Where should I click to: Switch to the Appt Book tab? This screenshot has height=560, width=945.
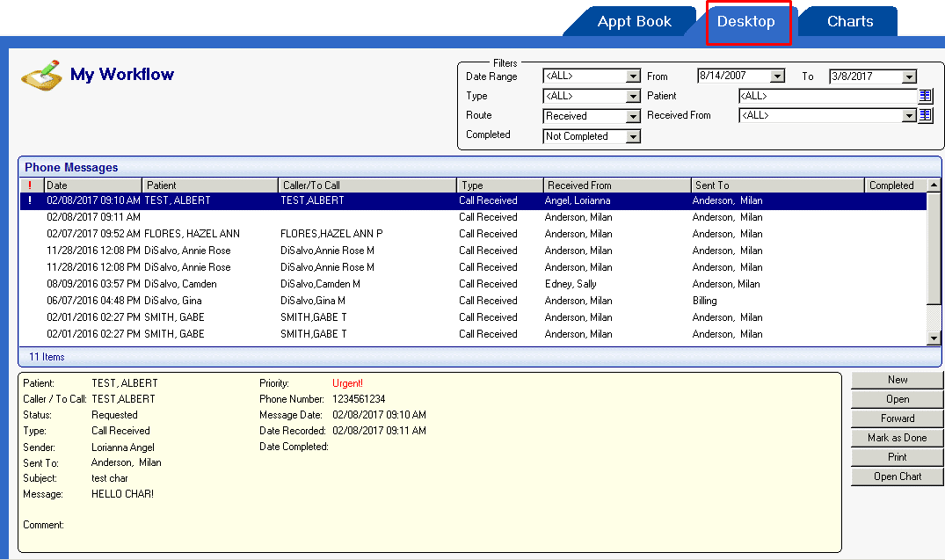click(x=635, y=21)
